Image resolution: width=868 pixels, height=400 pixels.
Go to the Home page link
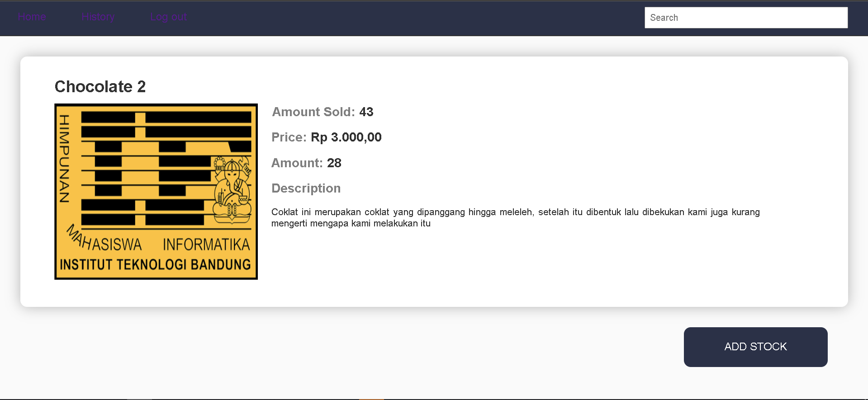pyautogui.click(x=32, y=17)
